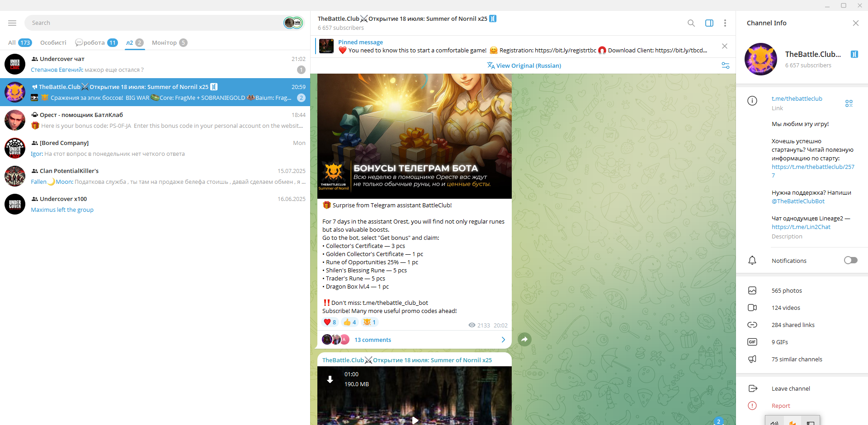This screenshot has width=868, height=425.
Task: Close the Channel Info panel
Action: tap(856, 23)
